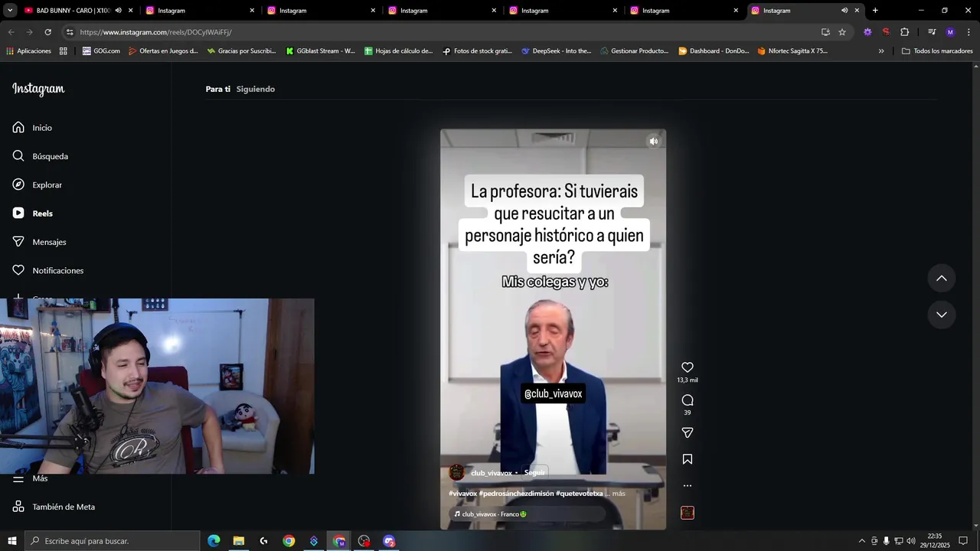Open a new browser tab
980x551 pixels.
875,11
